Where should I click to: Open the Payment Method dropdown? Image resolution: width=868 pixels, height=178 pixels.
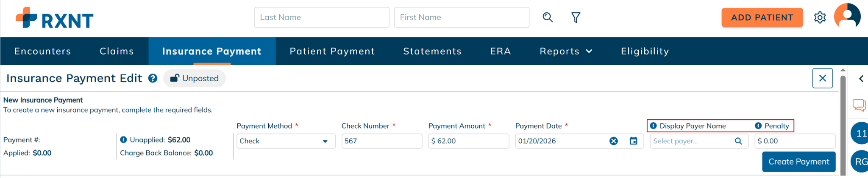point(286,141)
